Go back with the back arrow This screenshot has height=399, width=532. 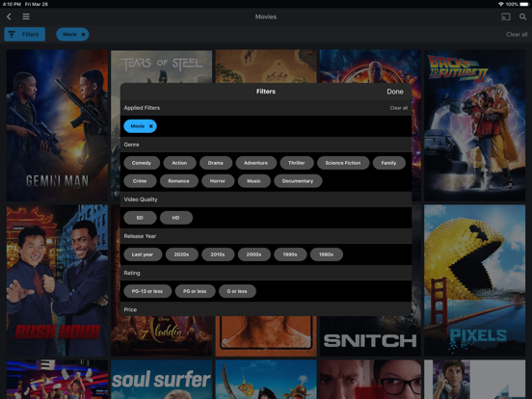(x=10, y=16)
